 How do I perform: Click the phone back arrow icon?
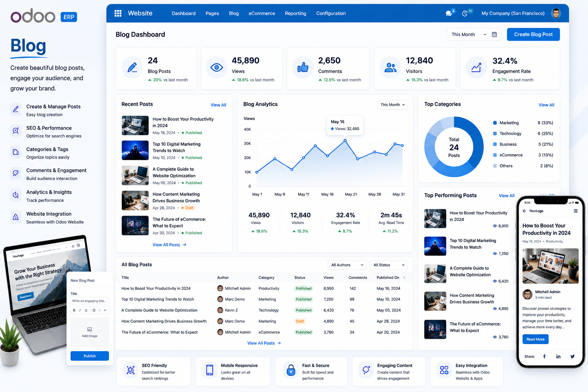click(524, 211)
